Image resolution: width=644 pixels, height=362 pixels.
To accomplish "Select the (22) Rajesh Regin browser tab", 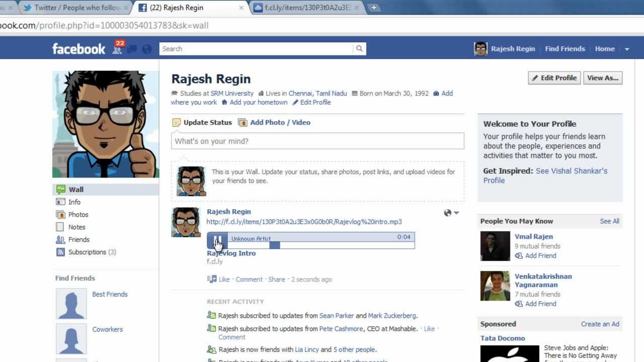I will click(x=191, y=8).
